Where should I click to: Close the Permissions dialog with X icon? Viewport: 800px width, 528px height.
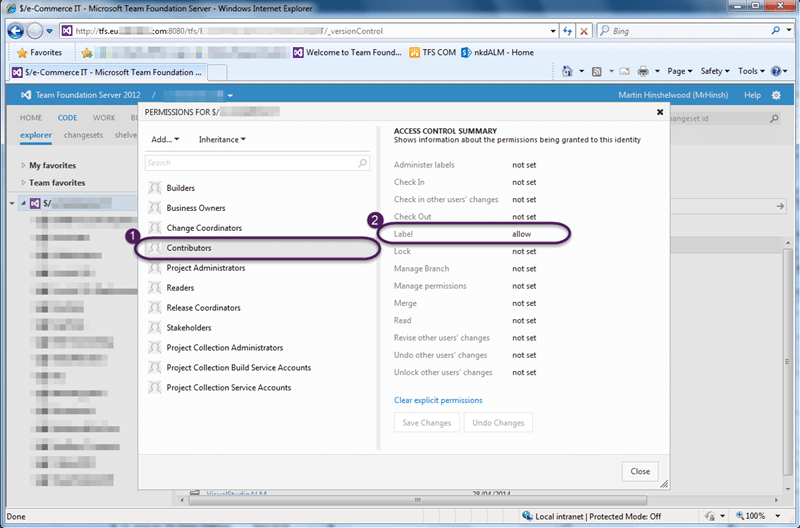pyautogui.click(x=660, y=112)
